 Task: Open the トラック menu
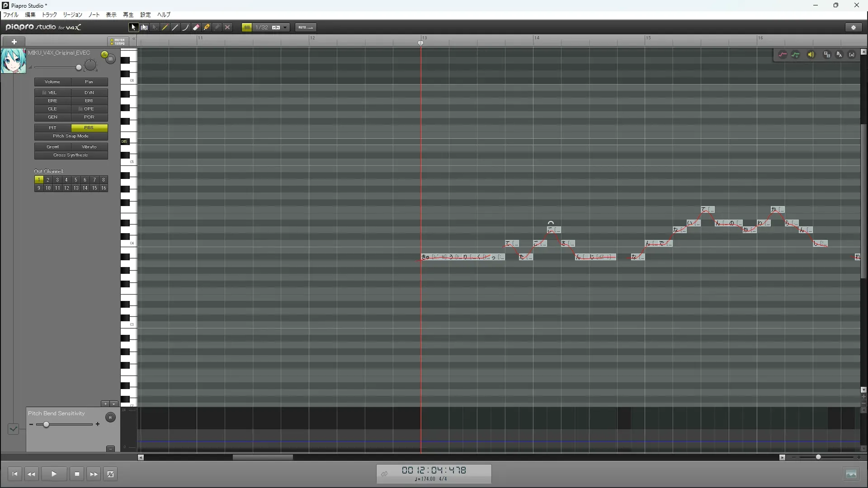[49, 14]
